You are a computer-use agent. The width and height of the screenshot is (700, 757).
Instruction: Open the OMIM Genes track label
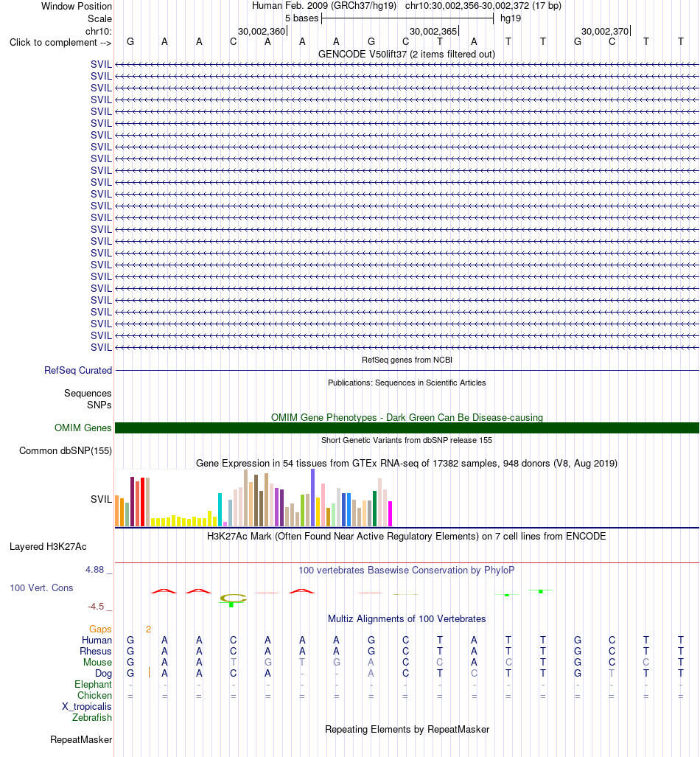point(83,428)
